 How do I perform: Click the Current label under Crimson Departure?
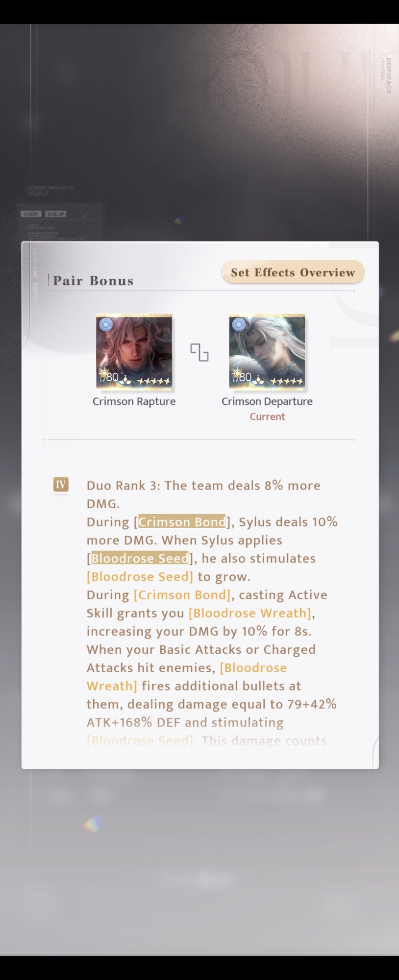click(267, 416)
